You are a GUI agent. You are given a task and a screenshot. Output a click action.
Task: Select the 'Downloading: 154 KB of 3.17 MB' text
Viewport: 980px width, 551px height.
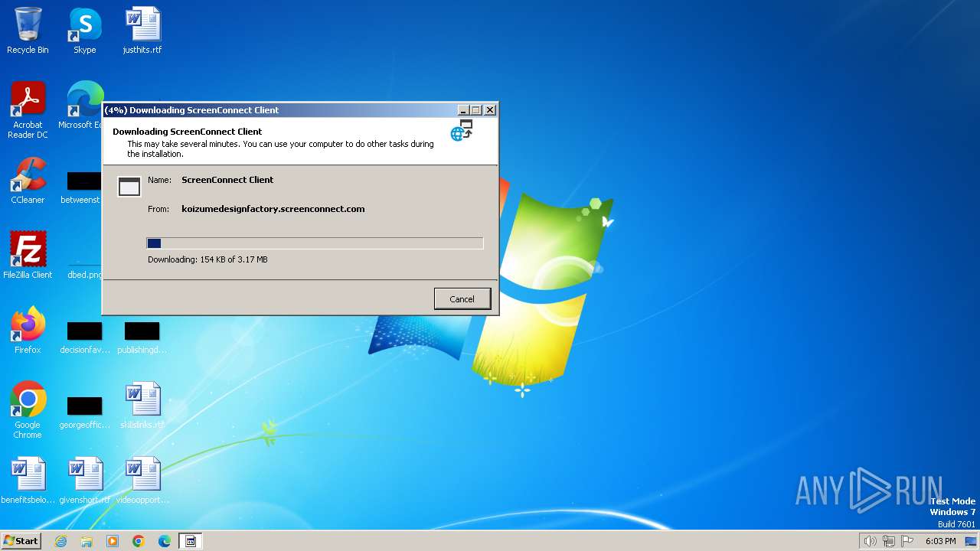point(207,259)
